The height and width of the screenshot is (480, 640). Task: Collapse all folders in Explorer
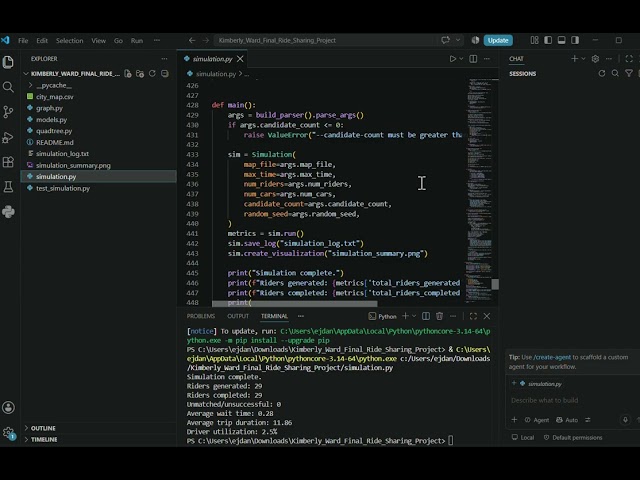(x=164, y=73)
